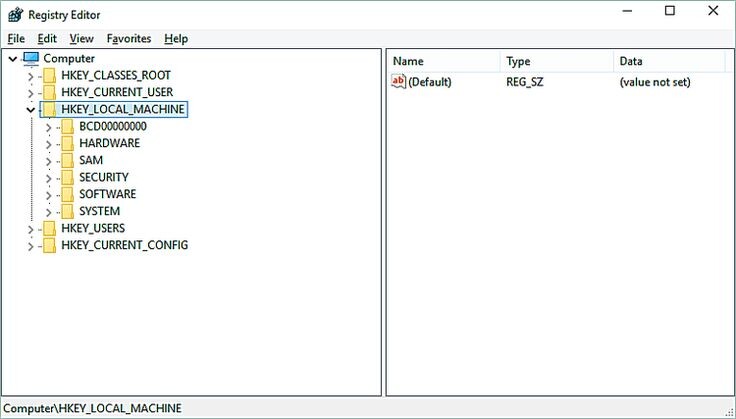Sort values by the Data column header
Screen dimensions: 736x419
[x=670, y=61]
